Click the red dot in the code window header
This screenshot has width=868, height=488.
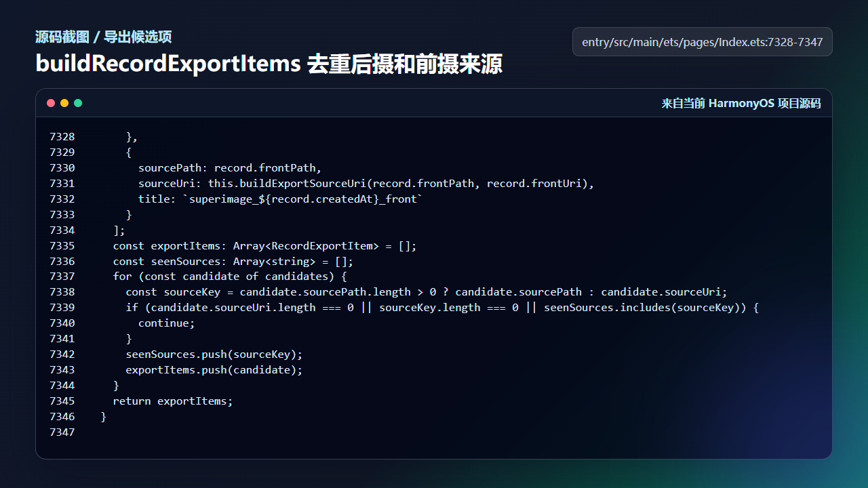pyautogui.click(x=51, y=103)
